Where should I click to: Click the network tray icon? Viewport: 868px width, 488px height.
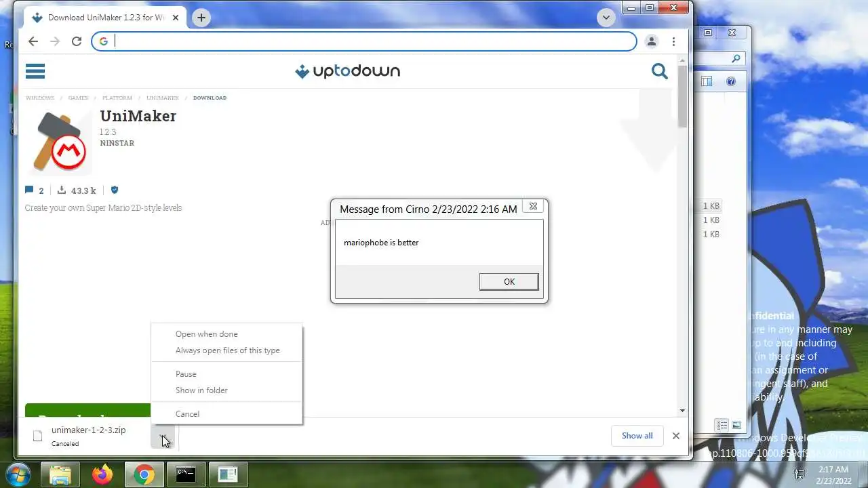click(800, 474)
